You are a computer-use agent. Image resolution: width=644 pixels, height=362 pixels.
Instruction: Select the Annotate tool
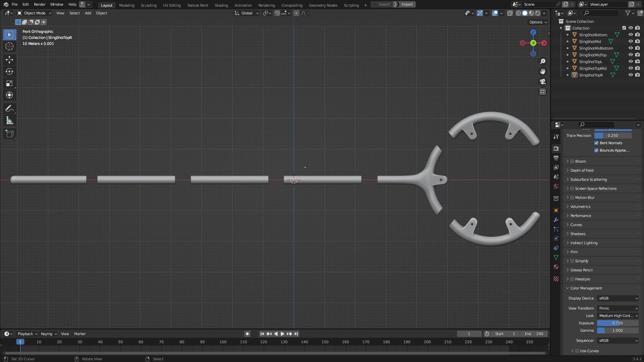pyautogui.click(x=9, y=108)
